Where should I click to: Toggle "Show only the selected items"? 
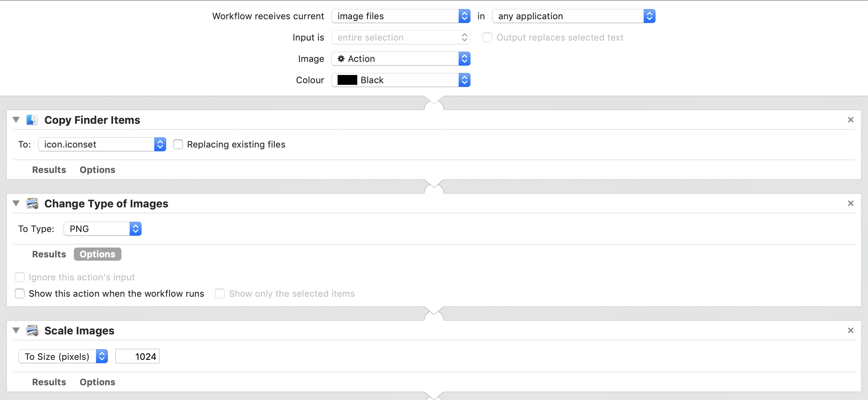coord(220,293)
